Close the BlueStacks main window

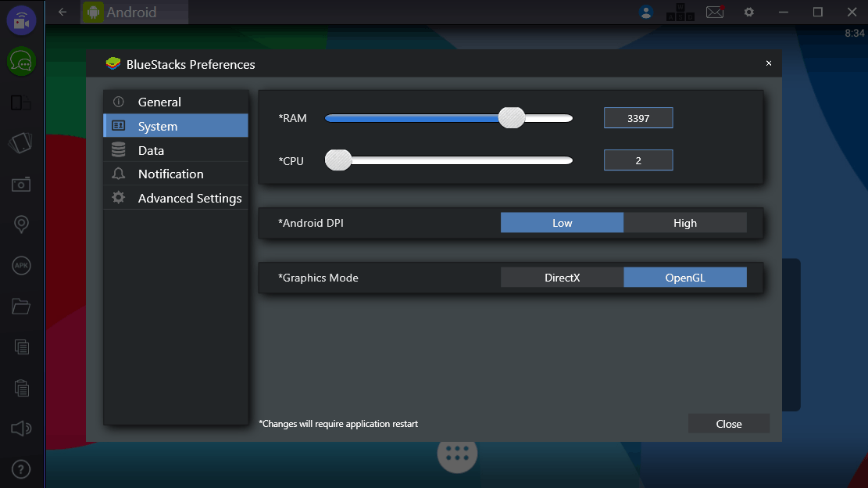(852, 13)
